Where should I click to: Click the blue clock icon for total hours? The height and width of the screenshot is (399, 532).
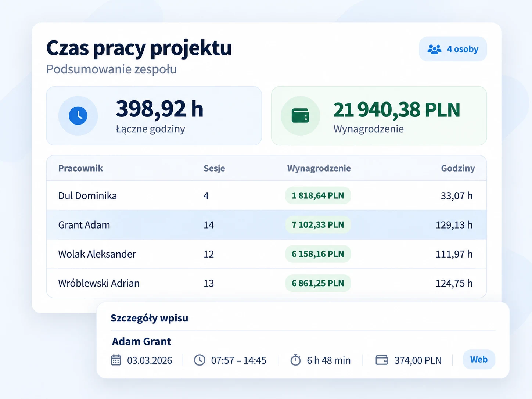tap(78, 116)
